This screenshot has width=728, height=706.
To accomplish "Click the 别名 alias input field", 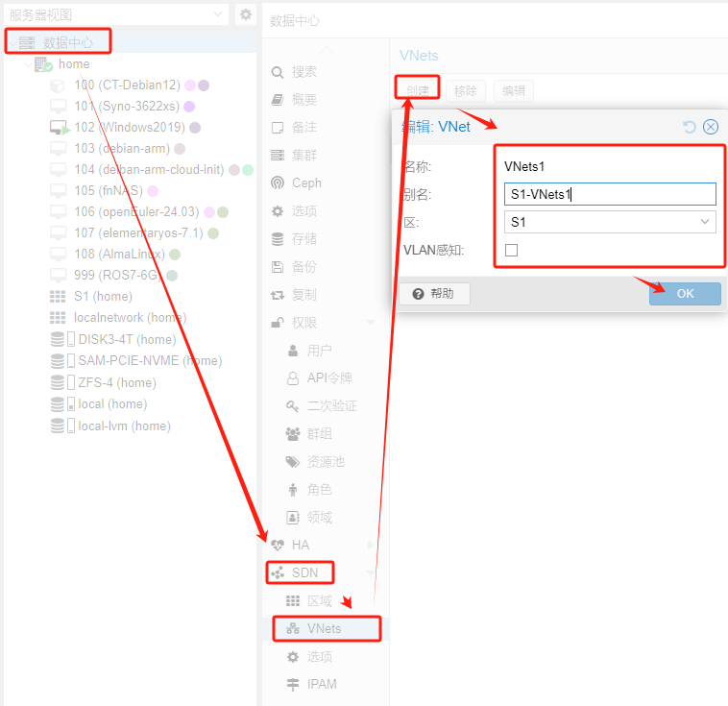I will (x=610, y=194).
